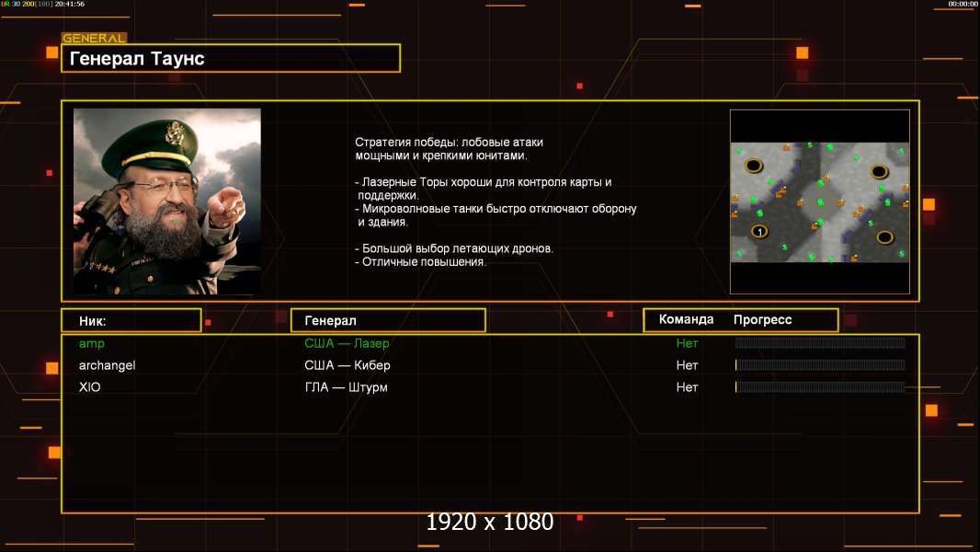Click team value 'Нет' in amp row
Image resolution: width=980 pixels, height=552 pixels.
(687, 343)
